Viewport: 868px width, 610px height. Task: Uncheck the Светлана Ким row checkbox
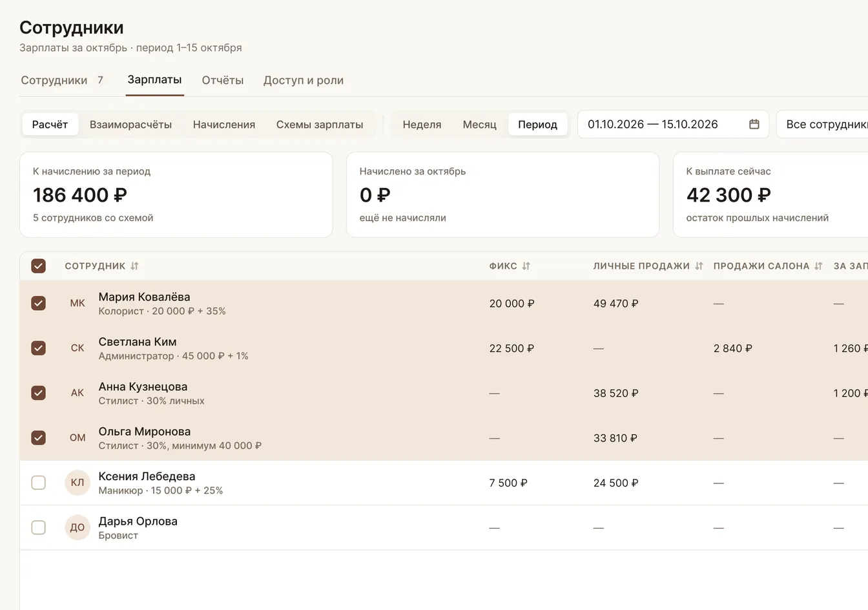(x=39, y=348)
